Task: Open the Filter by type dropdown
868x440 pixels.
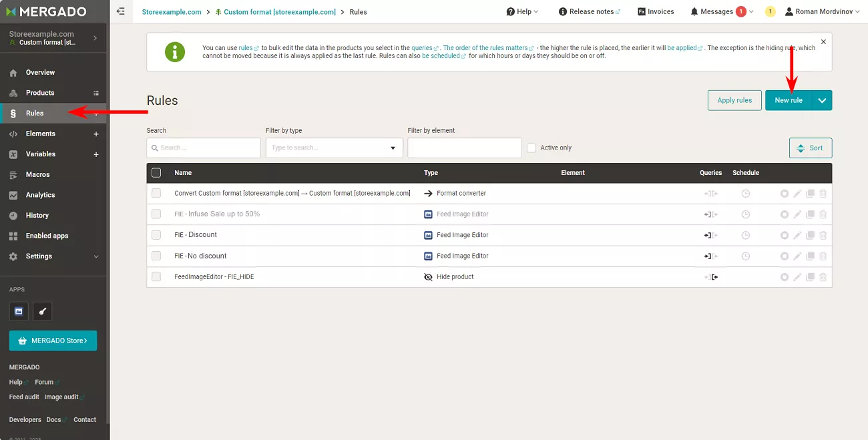Action: [x=335, y=148]
